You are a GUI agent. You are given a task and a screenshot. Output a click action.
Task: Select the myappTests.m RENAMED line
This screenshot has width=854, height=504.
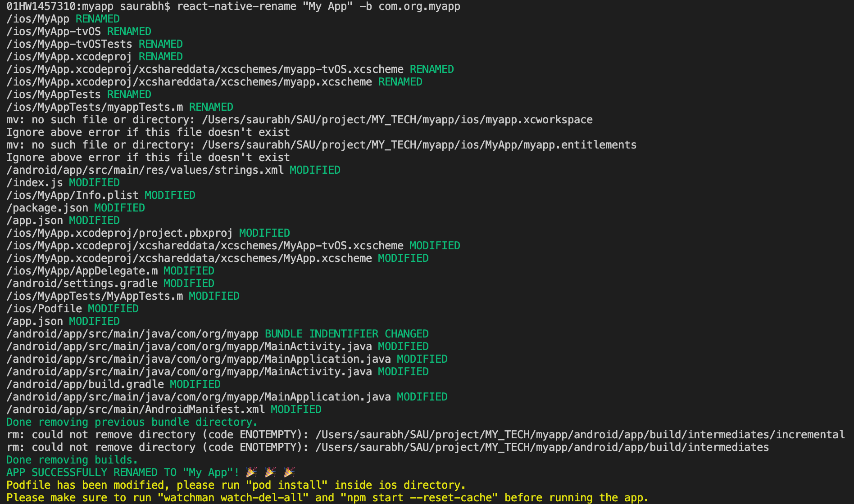[120, 108]
